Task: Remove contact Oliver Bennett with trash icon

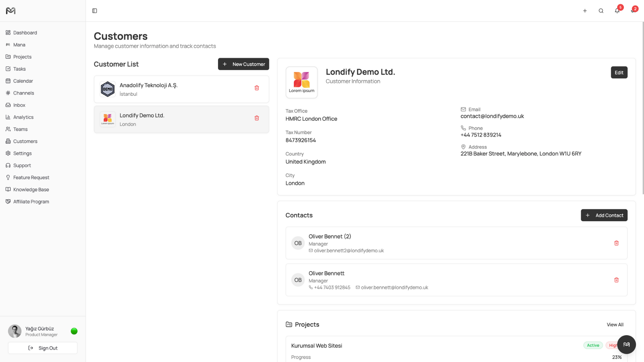Action: click(x=616, y=280)
